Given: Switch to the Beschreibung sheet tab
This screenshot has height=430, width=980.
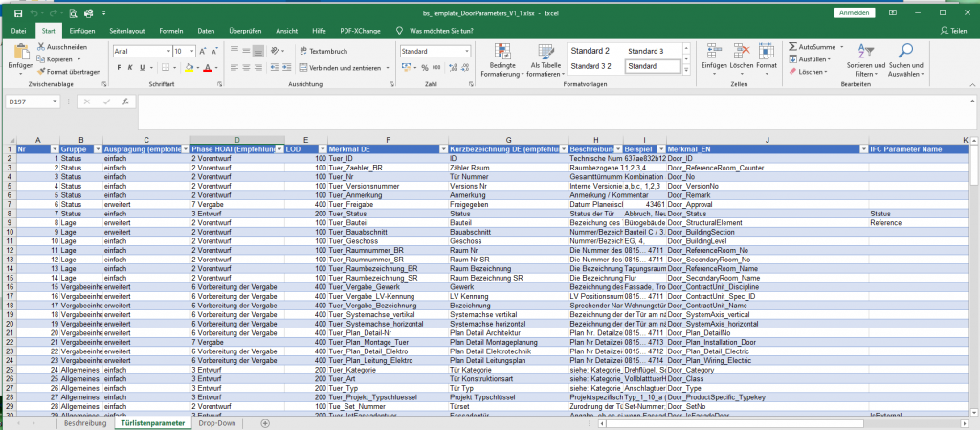Looking at the screenshot, I should (x=83, y=422).
